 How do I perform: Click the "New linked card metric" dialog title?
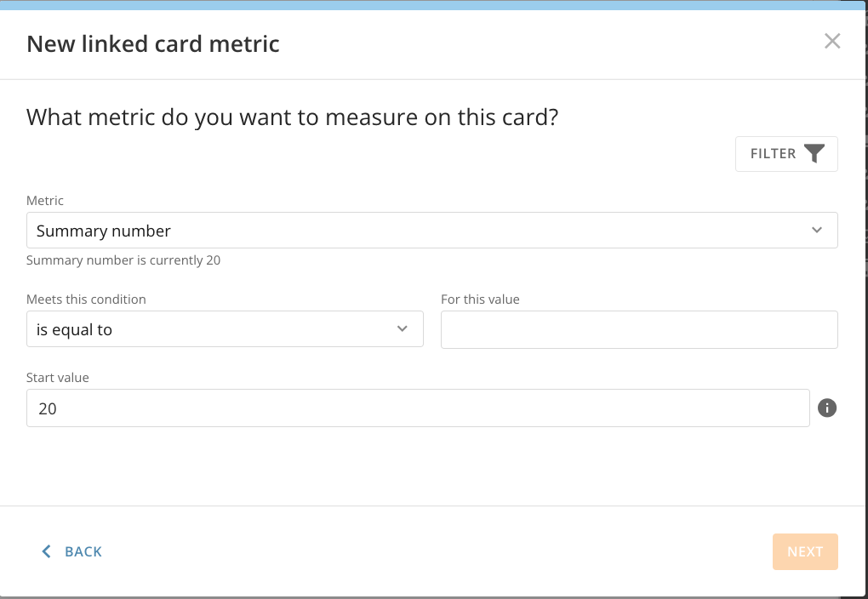153,43
